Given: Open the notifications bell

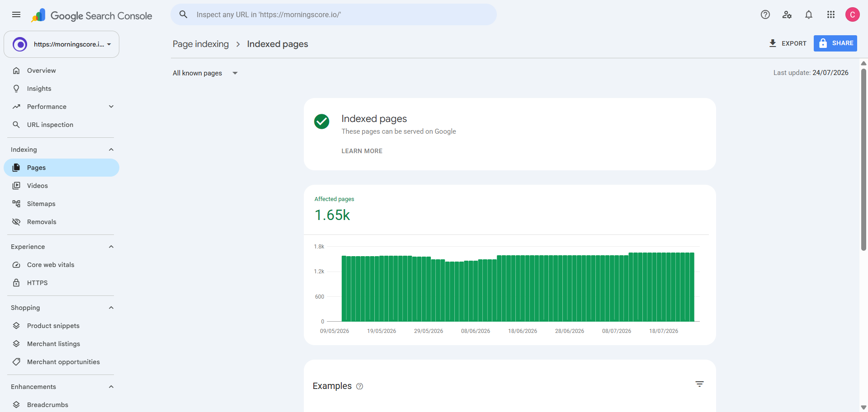Looking at the screenshot, I should click(809, 14).
